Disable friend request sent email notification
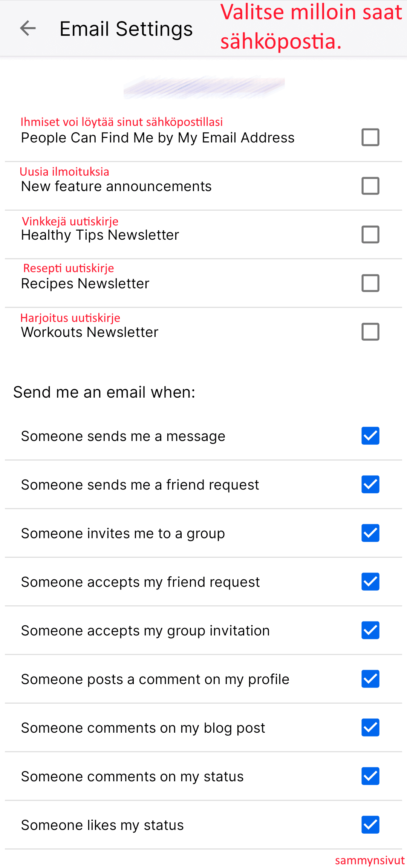Image resolution: width=407 pixels, height=868 pixels. tap(370, 484)
